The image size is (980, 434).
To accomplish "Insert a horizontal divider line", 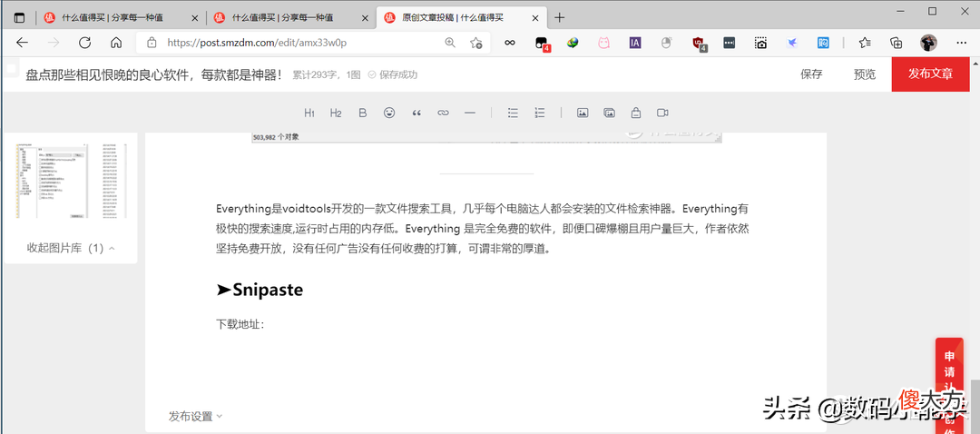I will tap(470, 113).
